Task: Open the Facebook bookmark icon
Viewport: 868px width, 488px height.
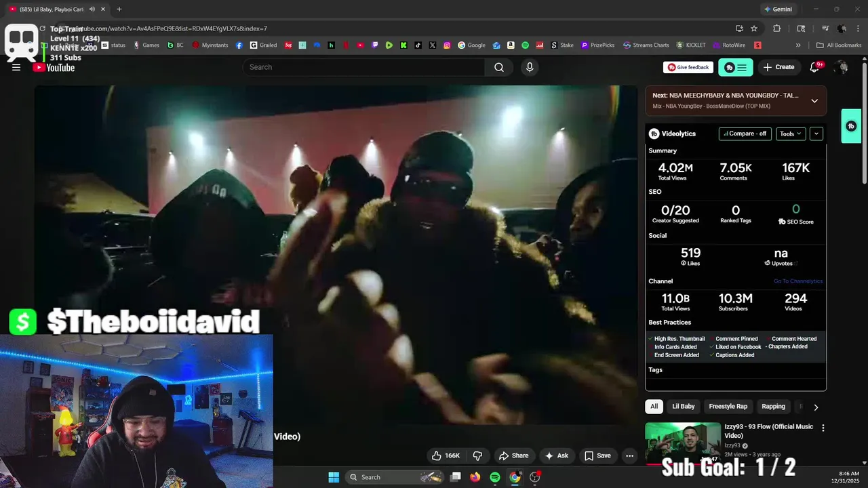Action: click(x=239, y=45)
